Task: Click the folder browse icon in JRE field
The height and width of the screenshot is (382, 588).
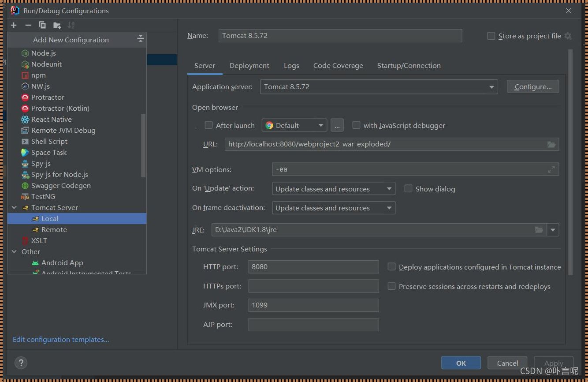Action: 539,229
